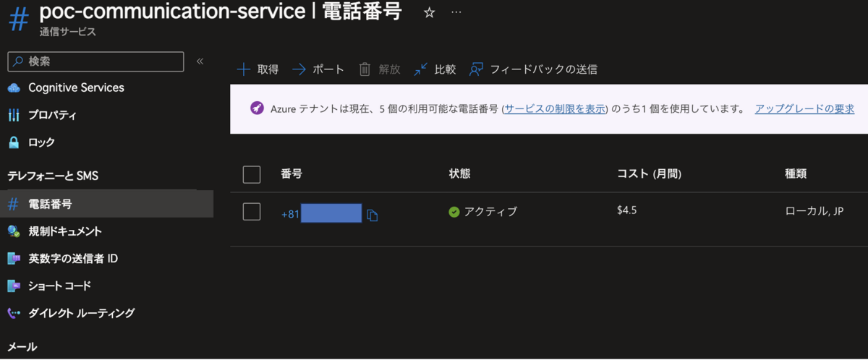Open プロパティ menu item
Screen dimensions: 868x360
[52, 116]
